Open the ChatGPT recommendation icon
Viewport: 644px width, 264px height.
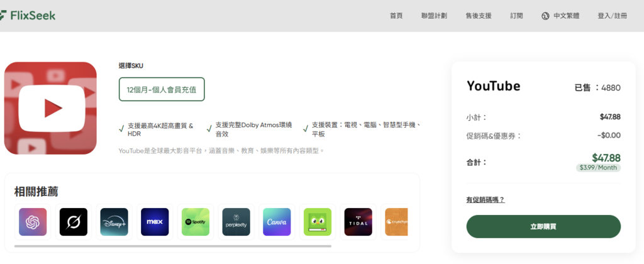[33, 222]
